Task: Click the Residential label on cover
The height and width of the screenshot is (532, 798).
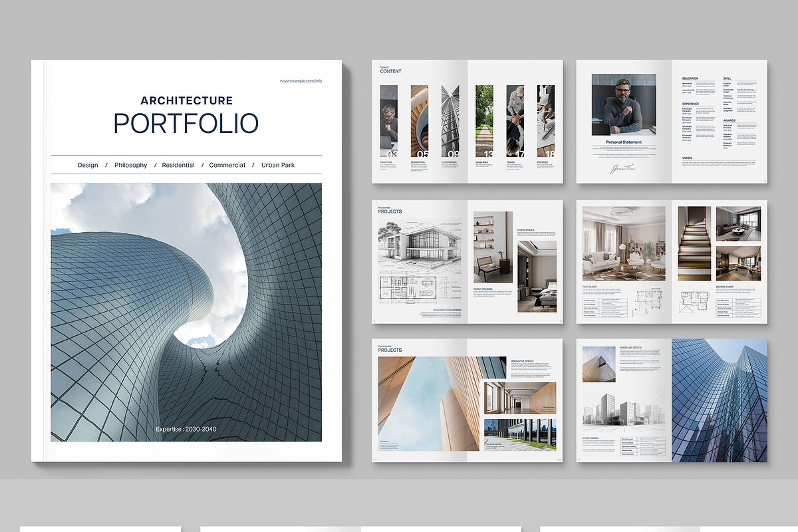Action: tap(178, 165)
